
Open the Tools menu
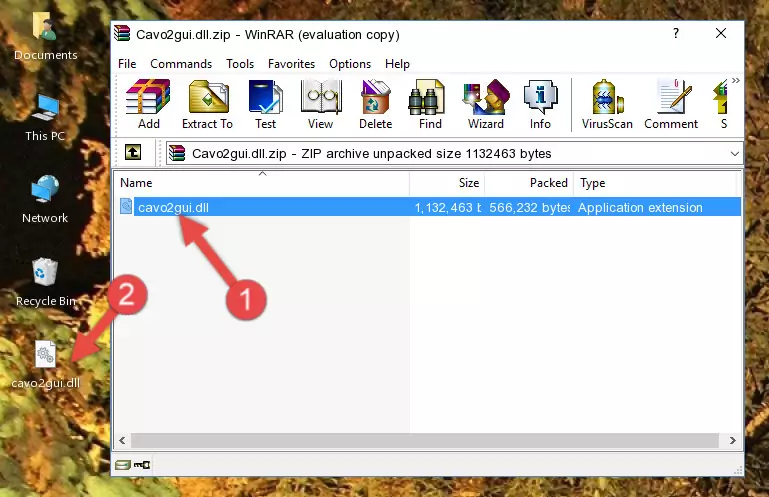(x=240, y=64)
